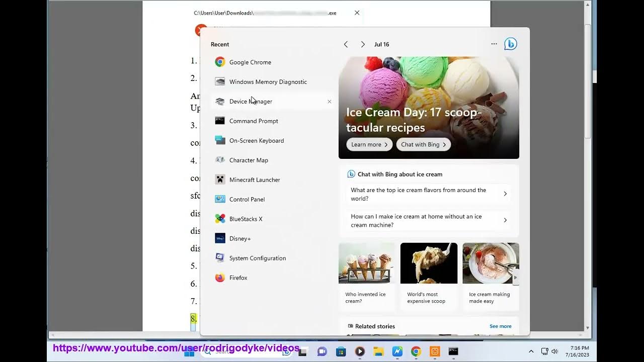Ask how to make ice cream without a machine
Screen dimensions: 644x362
pos(429,221)
